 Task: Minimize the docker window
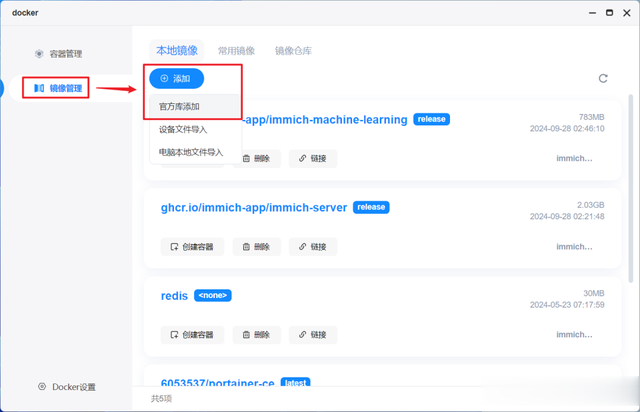pos(592,13)
